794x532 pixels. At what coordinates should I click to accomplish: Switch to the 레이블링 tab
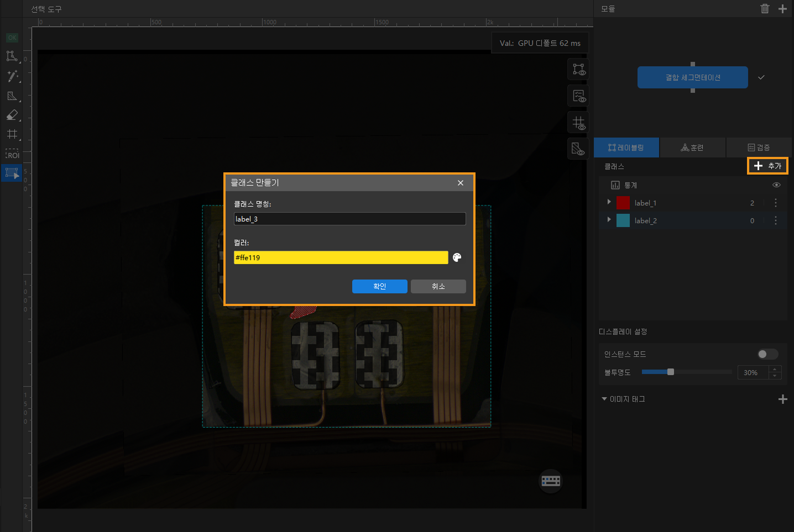626,148
